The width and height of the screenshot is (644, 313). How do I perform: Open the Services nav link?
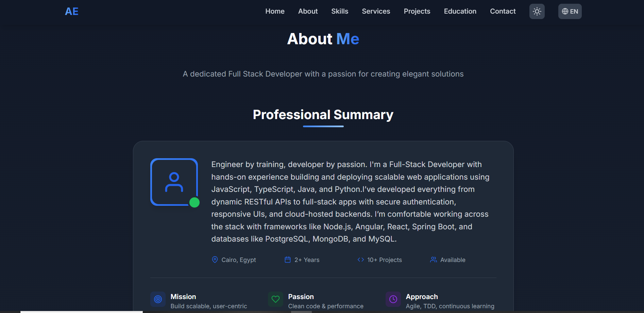(x=376, y=11)
